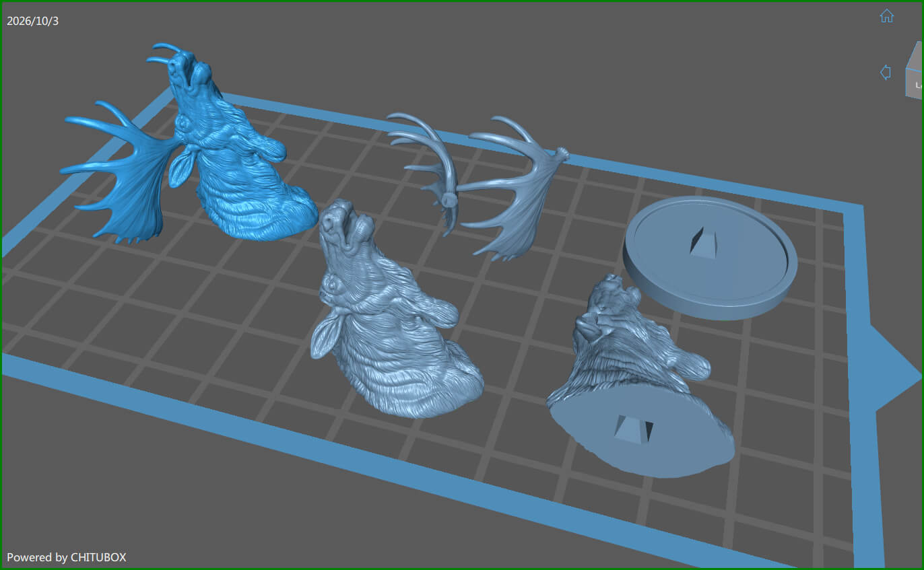Reset the camera with the home view icon

coord(886,15)
